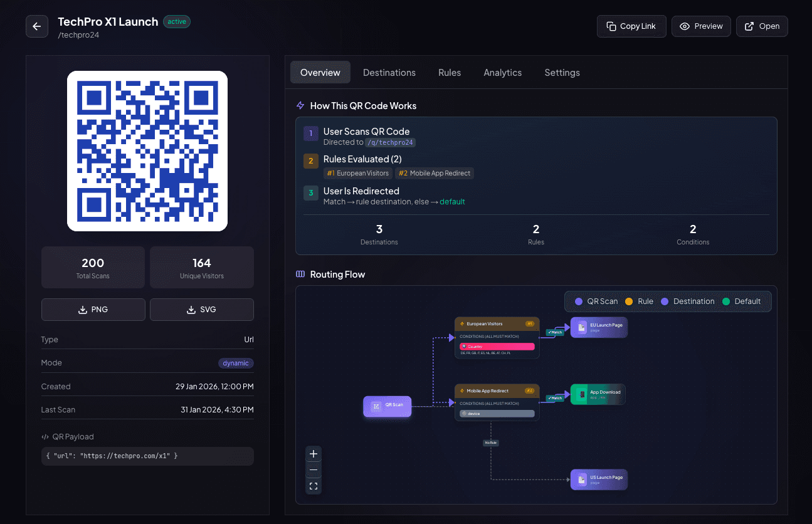Zoom out of the routing flow diagram
812x524 pixels.
(313, 469)
